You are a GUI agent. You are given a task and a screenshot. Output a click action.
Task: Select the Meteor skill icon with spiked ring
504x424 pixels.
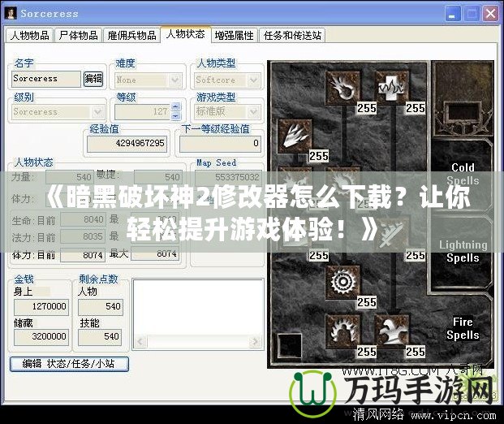343,282
